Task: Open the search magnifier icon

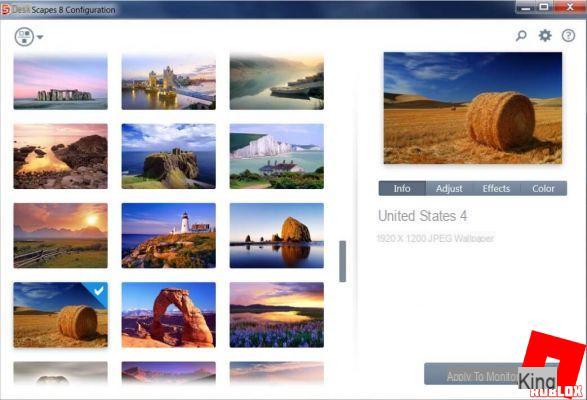Action: point(521,36)
